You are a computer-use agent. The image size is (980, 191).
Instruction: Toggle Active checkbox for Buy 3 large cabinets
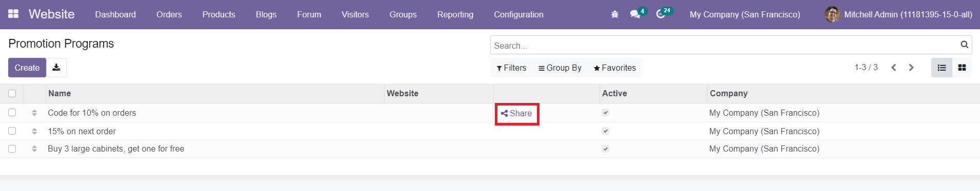(x=606, y=149)
